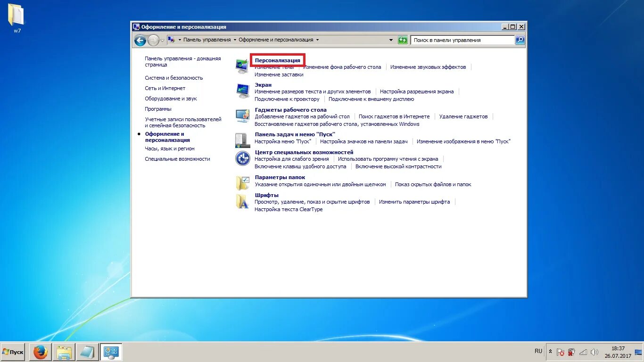Click the Шрифты fonts icon
This screenshot has width=644, height=362.
[242, 201]
